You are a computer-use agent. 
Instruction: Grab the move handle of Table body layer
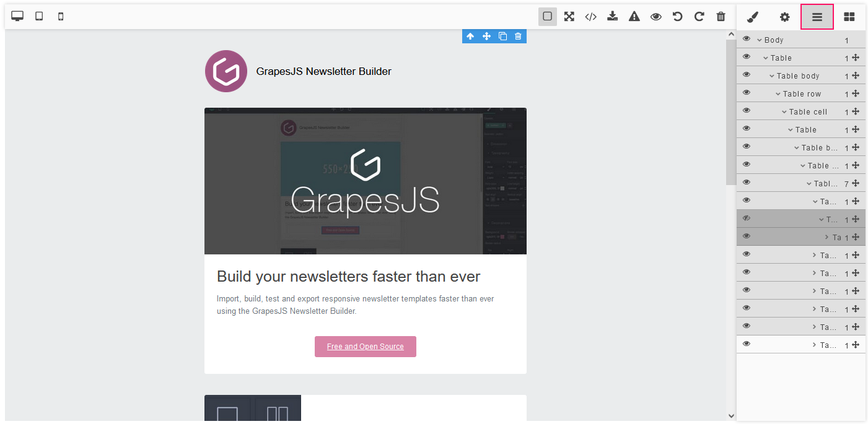(x=856, y=76)
